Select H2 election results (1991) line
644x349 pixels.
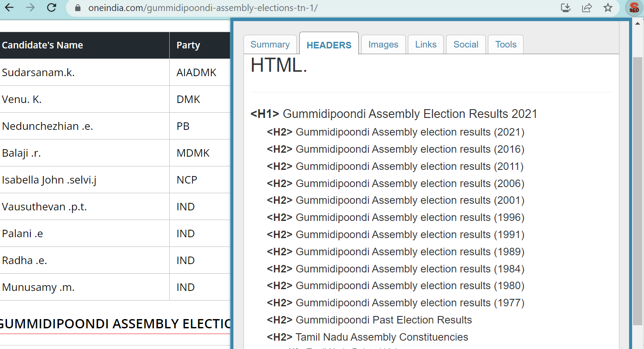click(396, 235)
